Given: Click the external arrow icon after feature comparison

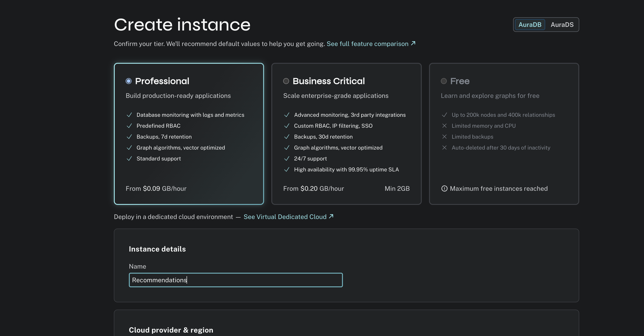Looking at the screenshot, I should coord(413,43).
